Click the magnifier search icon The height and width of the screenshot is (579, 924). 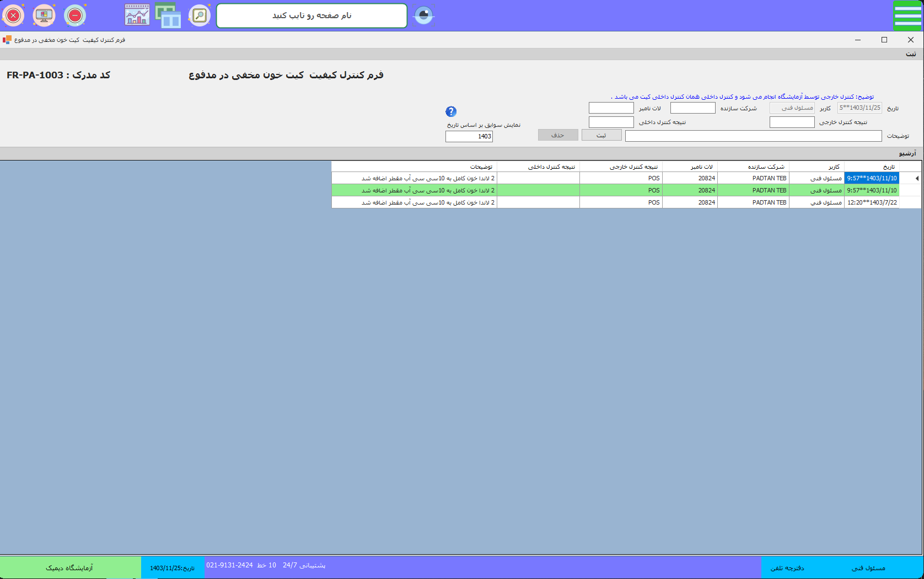click(x=200, y=15)
